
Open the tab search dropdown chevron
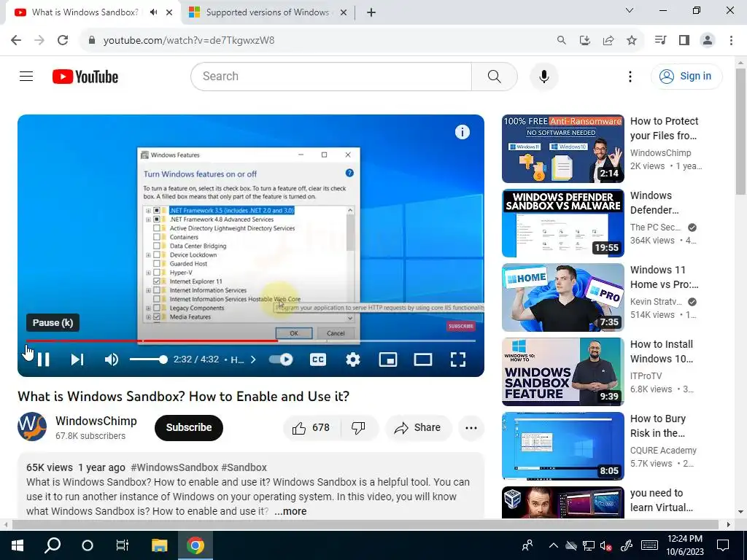tap(630, 10)
